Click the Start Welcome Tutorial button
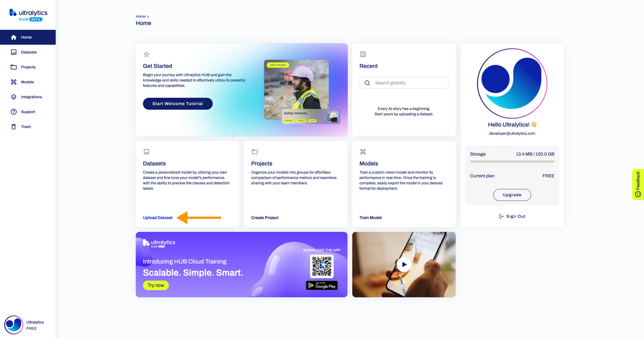Viewport: 644px width, 338px height. click(x=178, y=104)
